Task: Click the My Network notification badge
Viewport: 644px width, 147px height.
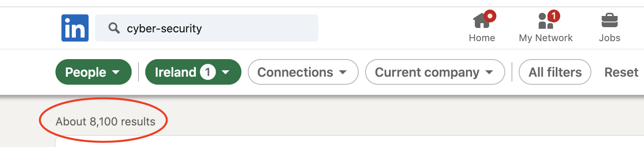Action: pyautogui.click(x=553, y=16)
